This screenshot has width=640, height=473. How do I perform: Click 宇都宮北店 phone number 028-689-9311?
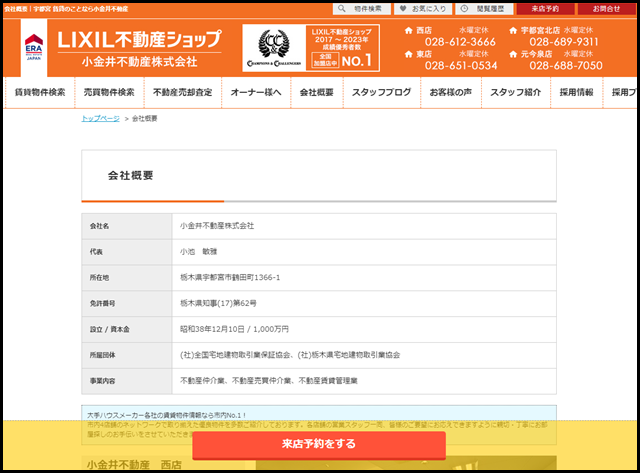[564, 42]
